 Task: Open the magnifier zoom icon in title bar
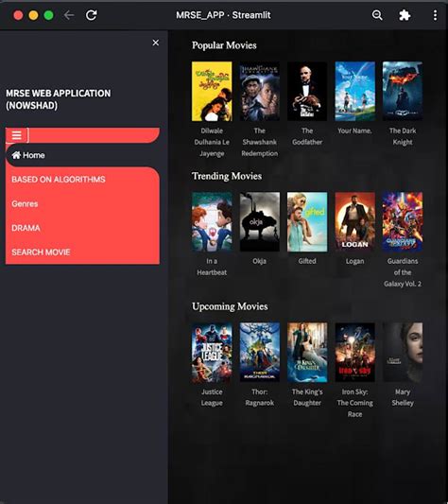click(377, 15)
